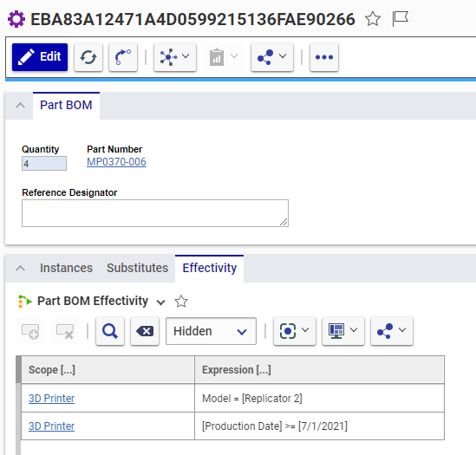Screen dimensions: 476x455
Task: Open the Hidden search mode dropdown
Action: pos(211,331)
